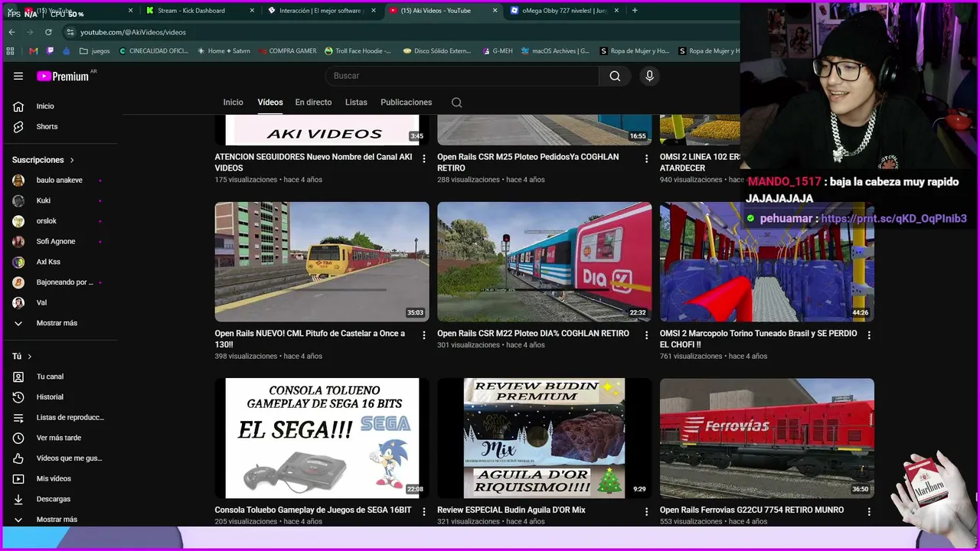The width and height of the screenshot is (980, 551).
Task: Open the prnt.sc link in the chat overlay
Action: point(894,219)
